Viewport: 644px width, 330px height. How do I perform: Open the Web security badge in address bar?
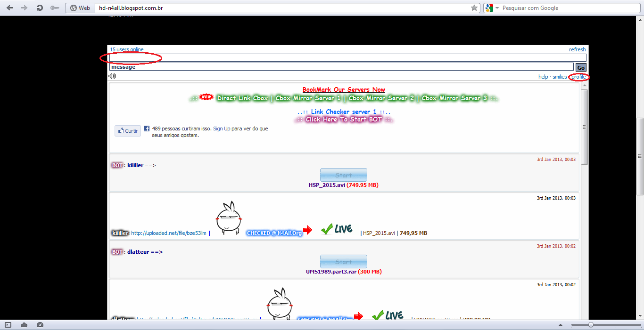pyautogui.click(x=80, y=8)
